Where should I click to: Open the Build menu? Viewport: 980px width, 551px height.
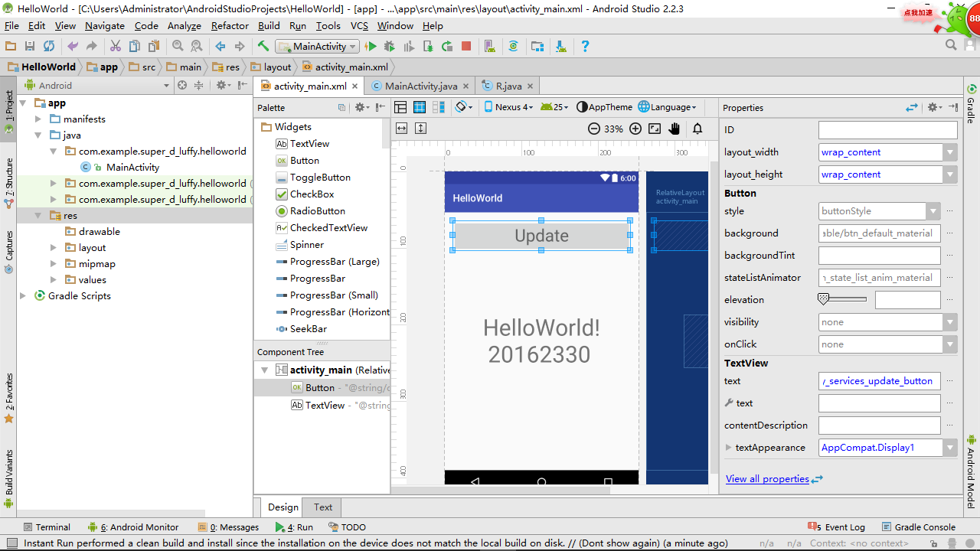point(269,26)
